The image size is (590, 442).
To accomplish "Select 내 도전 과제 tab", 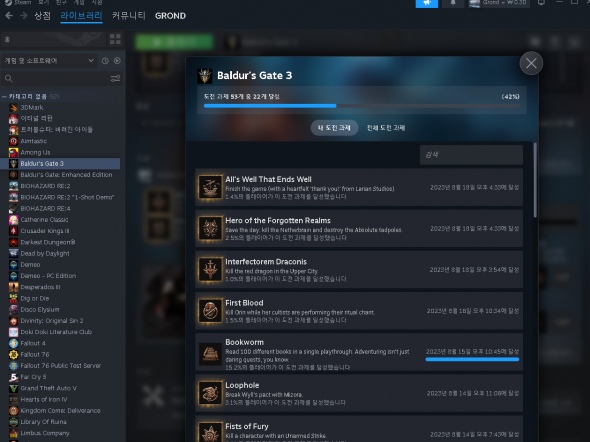I will tap(334, 128).
